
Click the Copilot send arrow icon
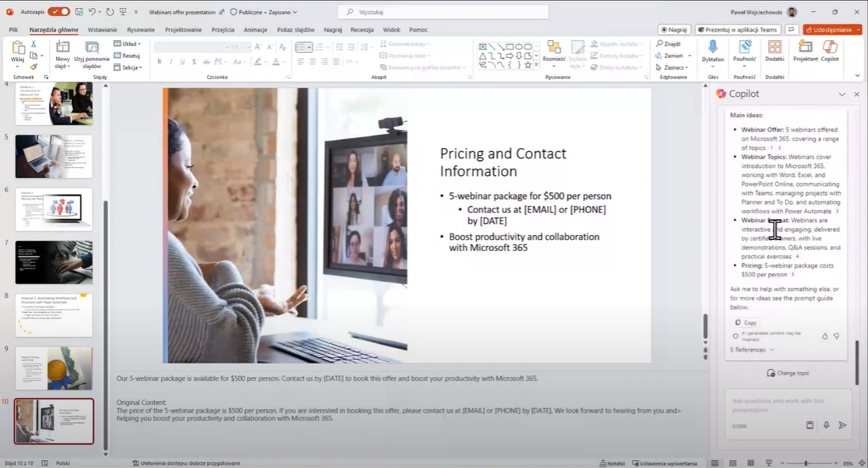pos(843,425)
